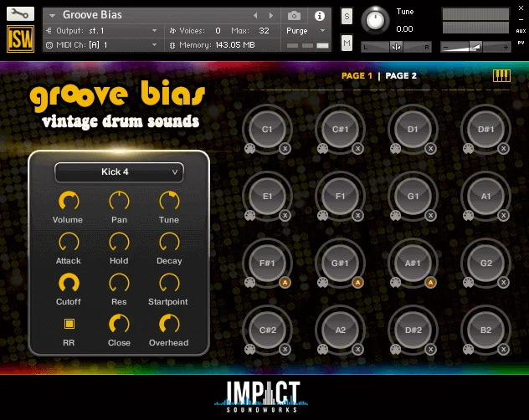Screen dimensions: 529x420
Task: Click the Overhead mic knob
Action: pyautogui.click(x=169, y=324)
